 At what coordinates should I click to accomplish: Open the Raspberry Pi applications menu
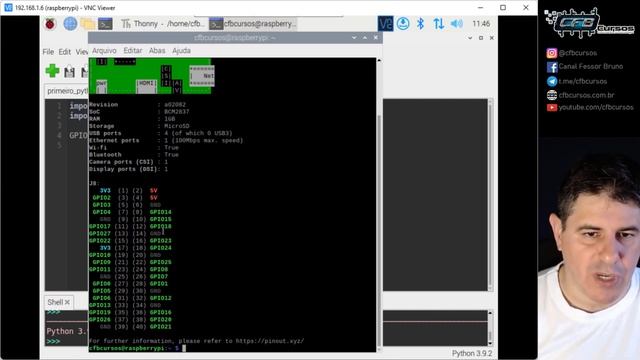click(x=50, y=24)
